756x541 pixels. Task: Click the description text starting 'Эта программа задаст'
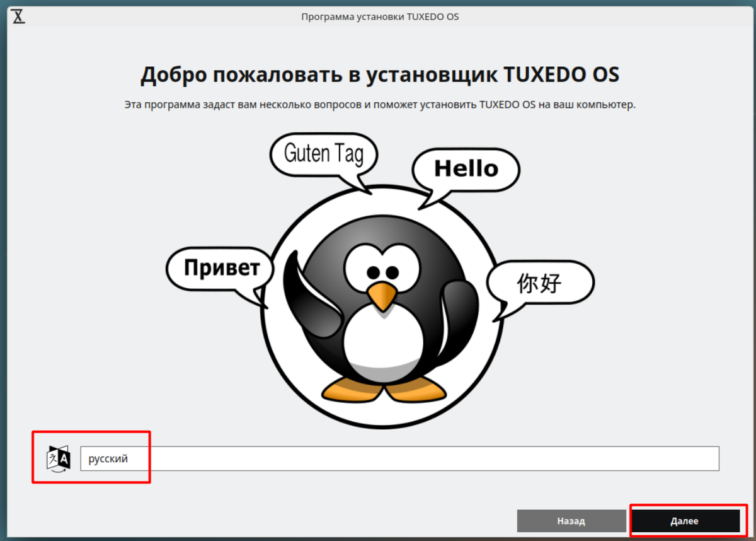click(380, 104)
